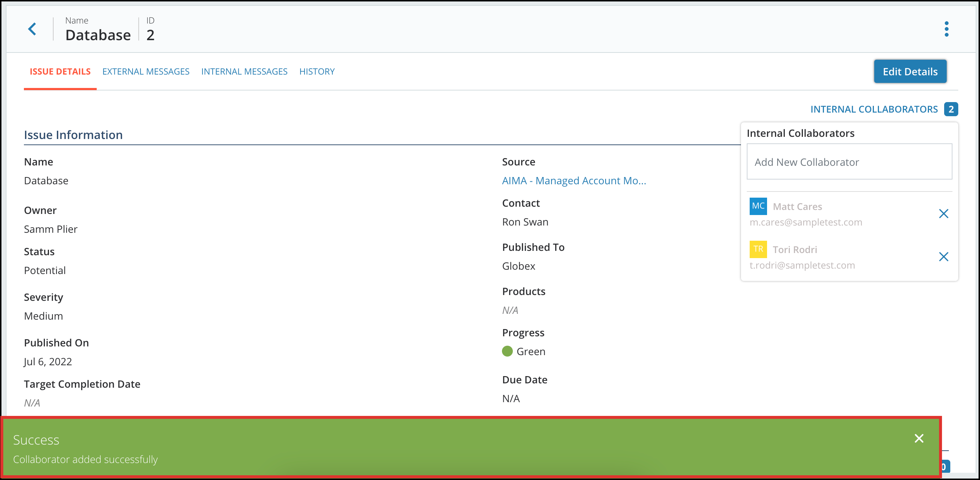Click the Products value N/A
Viewport: 980px width, 480px height.
coord(510,310)
